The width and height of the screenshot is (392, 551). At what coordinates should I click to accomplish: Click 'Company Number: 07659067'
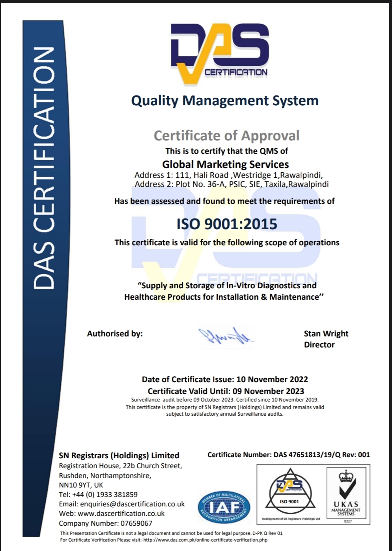(105, 523)
